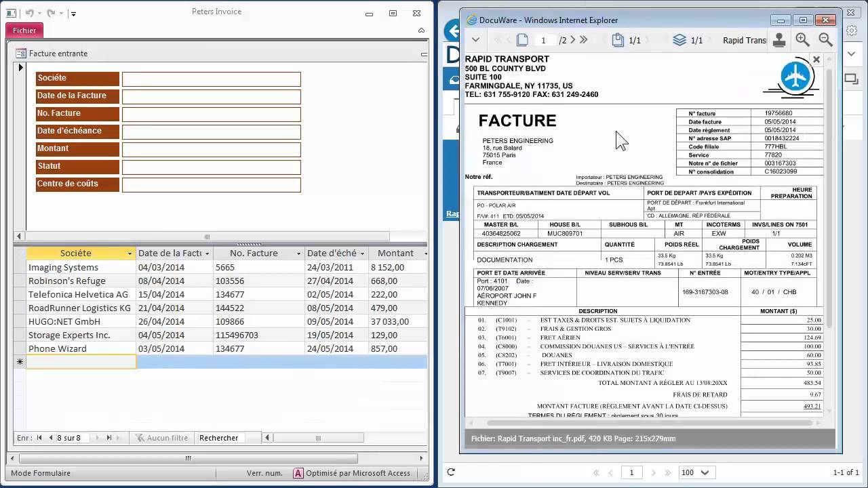868x488 pixels.
Task: Click into the Centre de coûts field
Action: [x=211, y=185]
